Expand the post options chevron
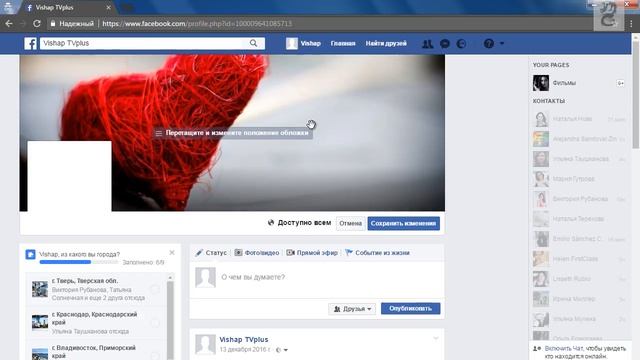640x360 pixels. coord(436,338)
